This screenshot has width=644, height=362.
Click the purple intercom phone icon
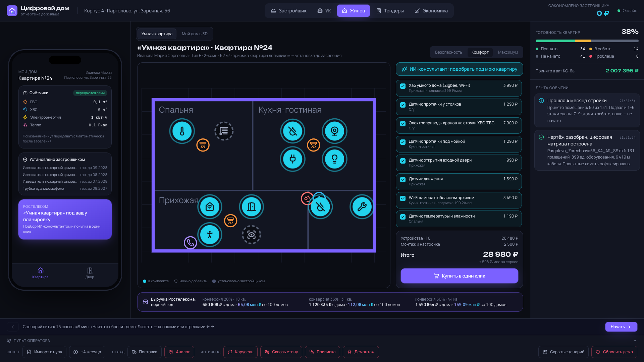point(190,243)
